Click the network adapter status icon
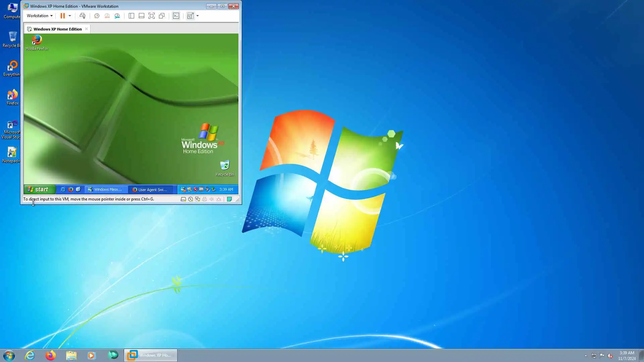This screenshot has width=644, height=362. [198, 199]
